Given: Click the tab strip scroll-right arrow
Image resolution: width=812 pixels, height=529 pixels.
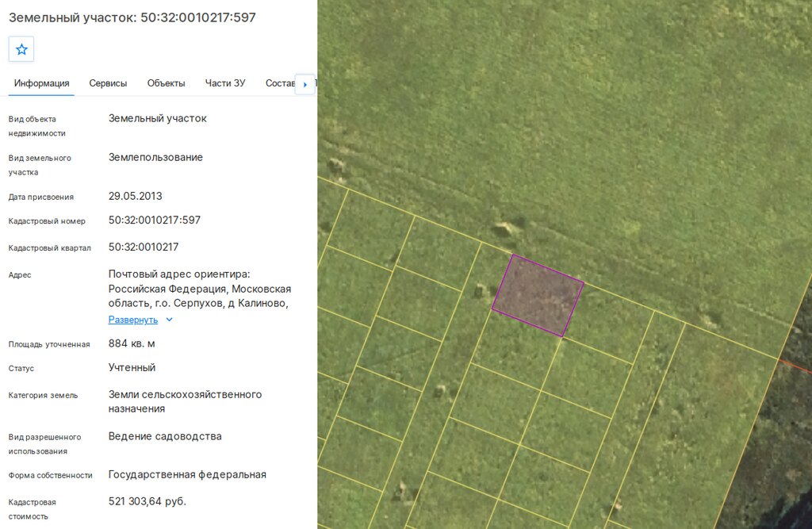Looking at the screenshot, I should coord(305,84).
